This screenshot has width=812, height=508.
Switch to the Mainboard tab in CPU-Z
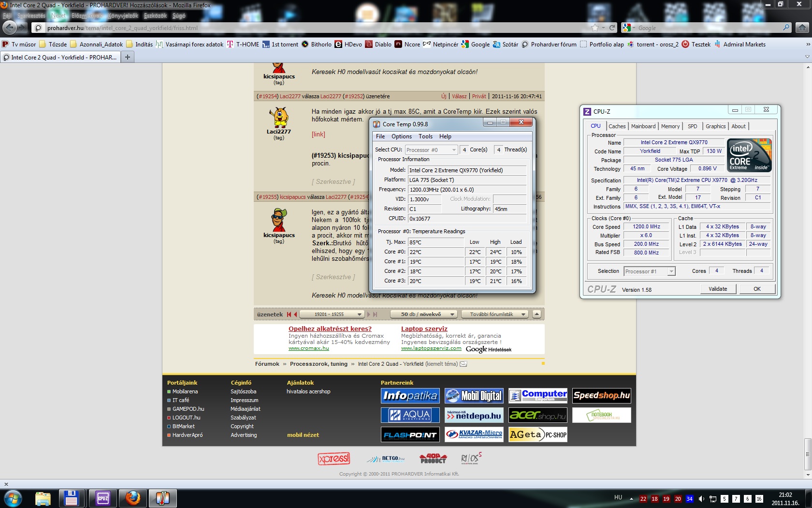(x=643, y=126)
